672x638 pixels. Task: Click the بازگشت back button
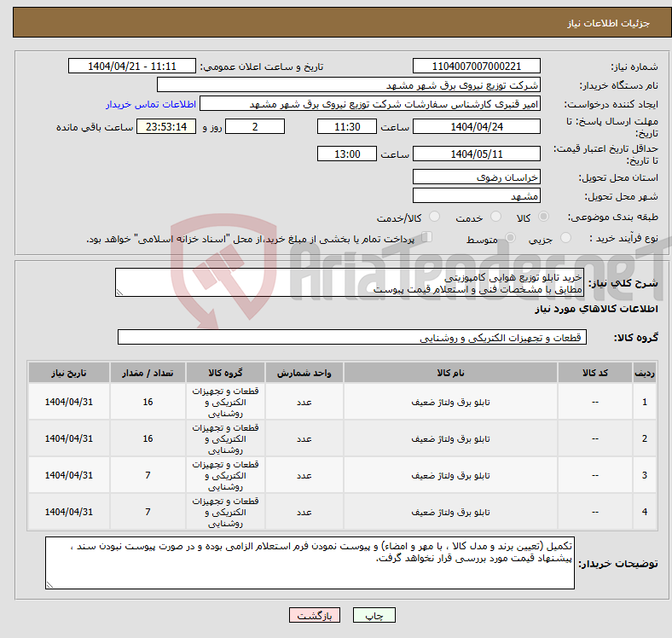tap(315, 615)
